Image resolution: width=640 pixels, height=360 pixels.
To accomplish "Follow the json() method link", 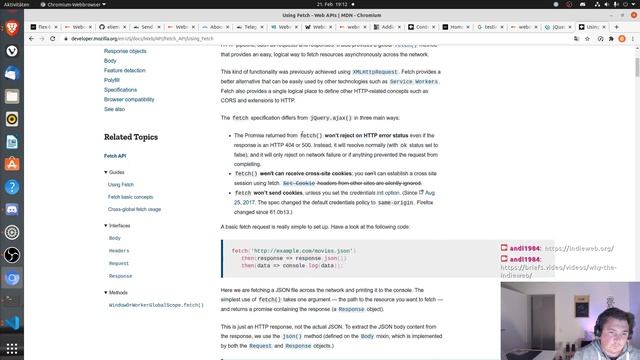I will (292, 336).
